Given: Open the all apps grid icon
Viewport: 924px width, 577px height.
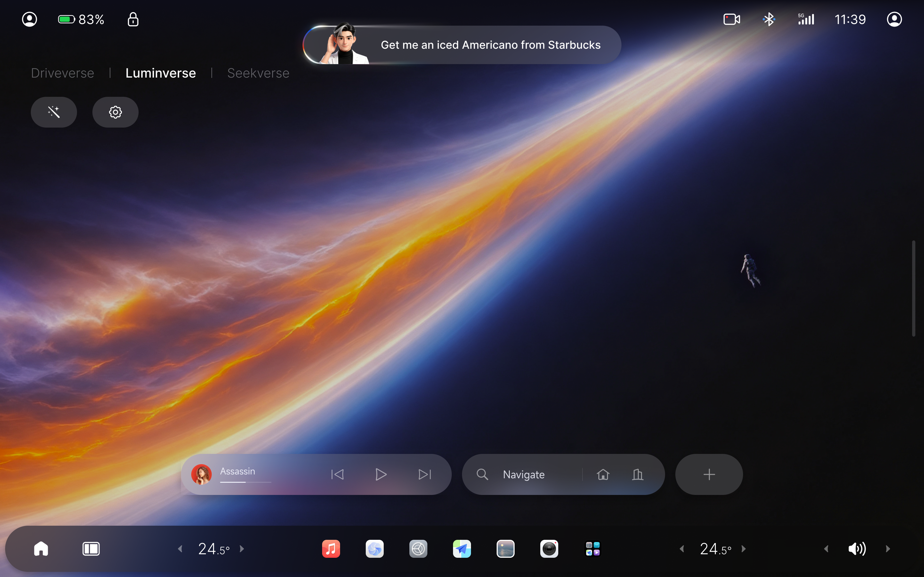Looking at the screenshot, I should (x=593, y=549).
